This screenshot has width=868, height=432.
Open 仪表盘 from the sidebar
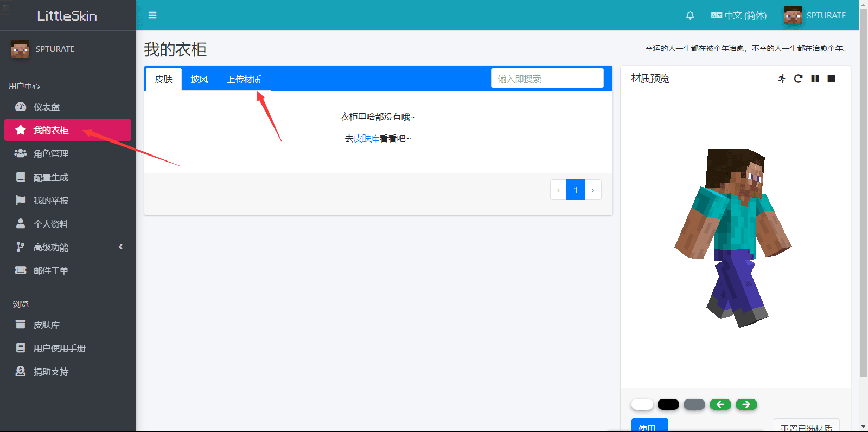click(47, 107)
